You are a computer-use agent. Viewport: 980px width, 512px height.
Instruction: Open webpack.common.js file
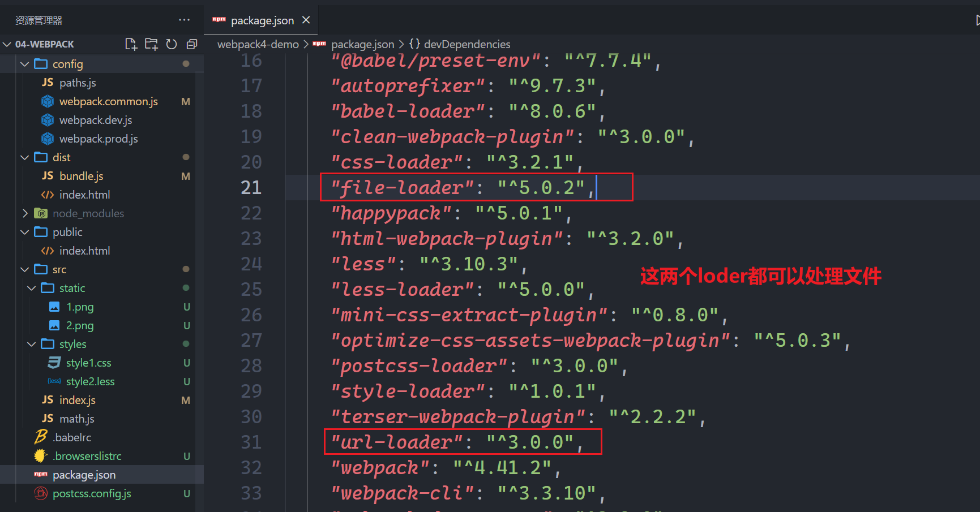[x=109, y=101]
